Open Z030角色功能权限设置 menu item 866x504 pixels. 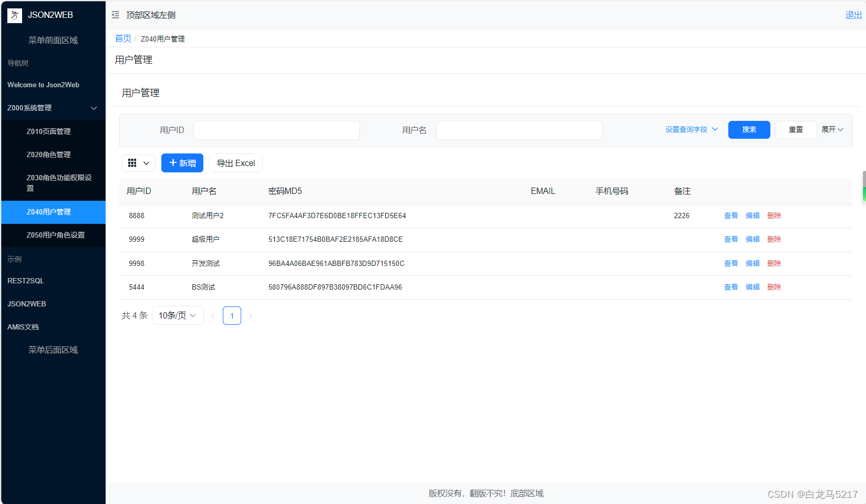(53, 183)
